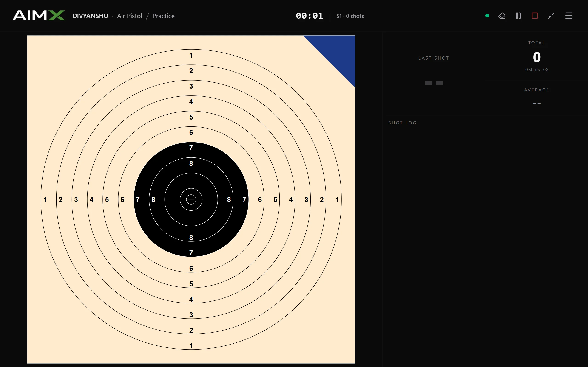Viewport: 588px width, 367px height.
Task: Click the bottom ring number 2
Action: click(191, 330)
